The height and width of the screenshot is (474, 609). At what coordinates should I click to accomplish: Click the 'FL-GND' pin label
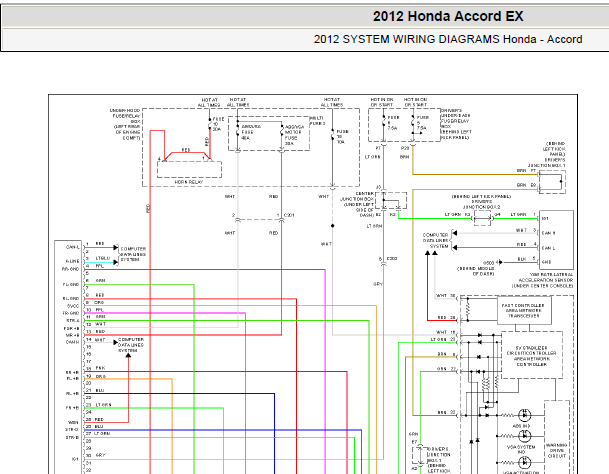tap(71, 284)
